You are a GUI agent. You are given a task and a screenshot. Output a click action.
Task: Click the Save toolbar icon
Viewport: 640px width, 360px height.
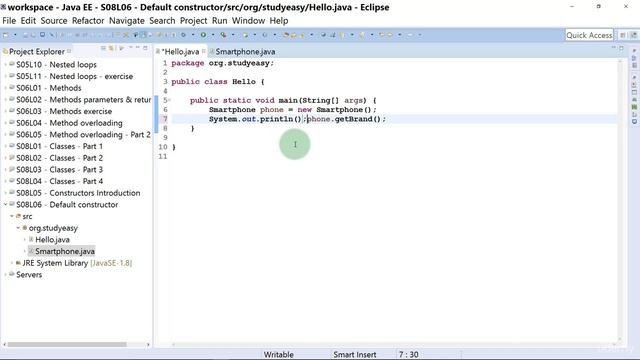pyautogui.click(x=25, y=35)
